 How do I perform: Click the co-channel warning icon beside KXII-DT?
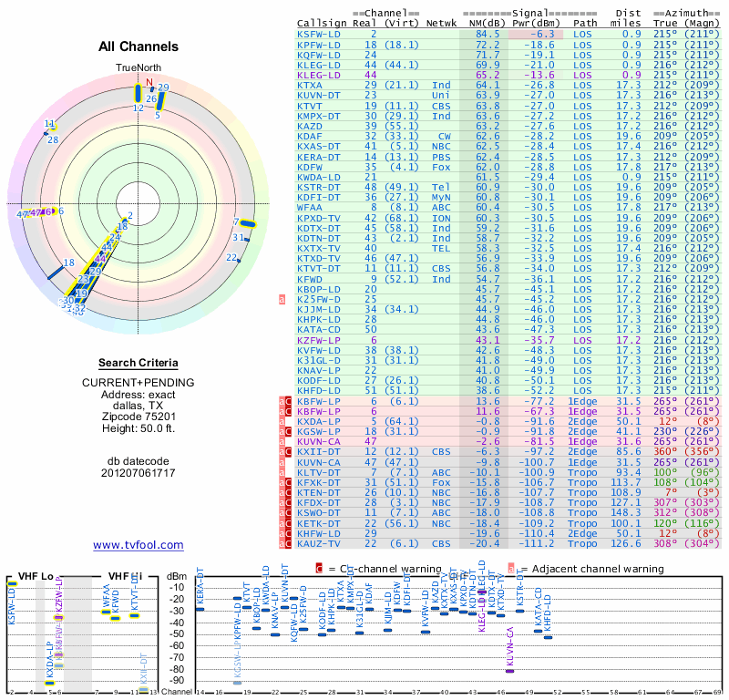[288, 451]
